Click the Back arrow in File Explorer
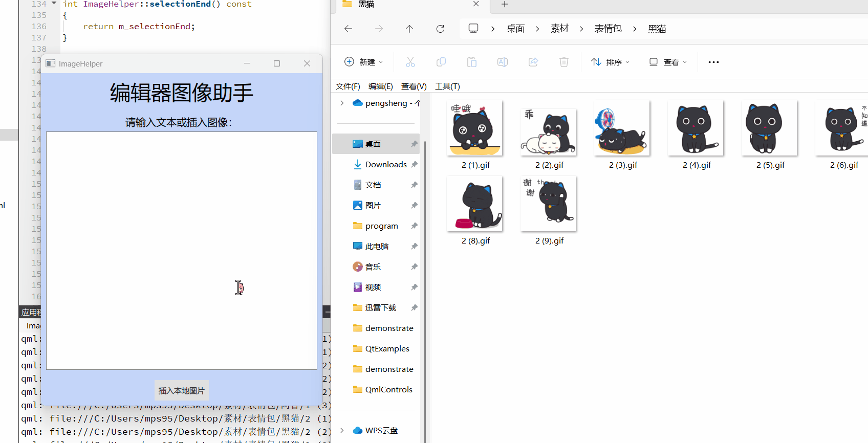This screenshot has height=443, width=868. [348, 29]
